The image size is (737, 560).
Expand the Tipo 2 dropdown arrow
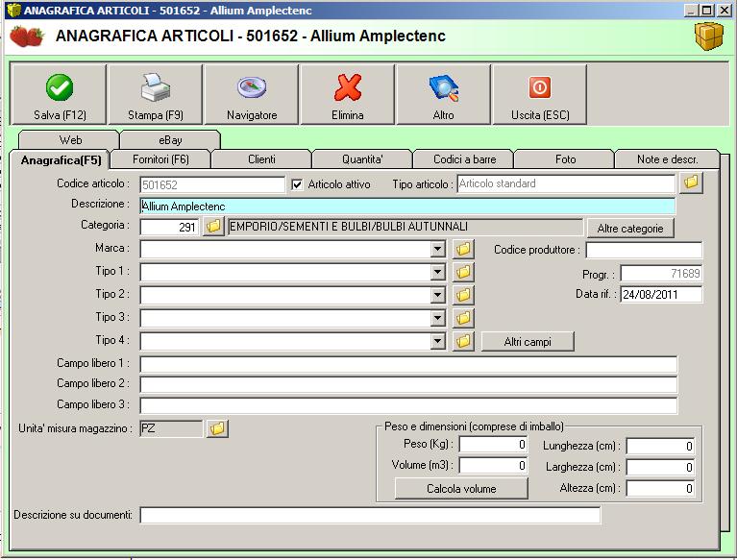pos(437,295)
